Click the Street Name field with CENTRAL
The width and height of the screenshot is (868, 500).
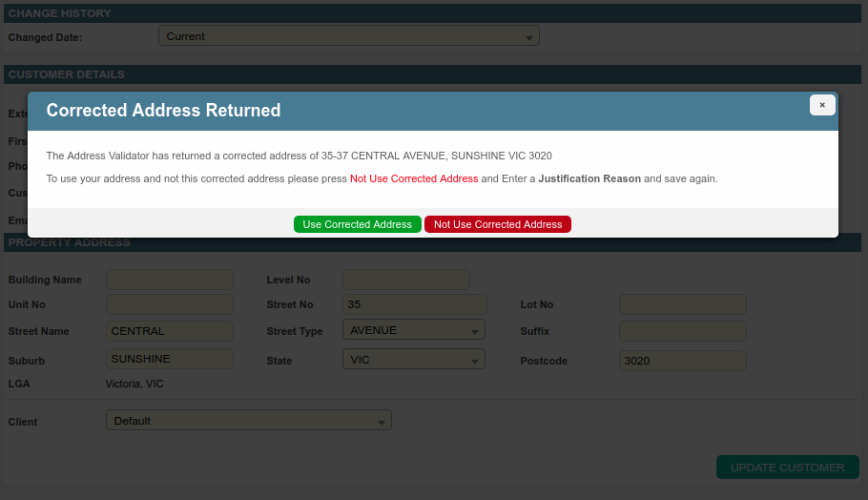tap(170, 331)
